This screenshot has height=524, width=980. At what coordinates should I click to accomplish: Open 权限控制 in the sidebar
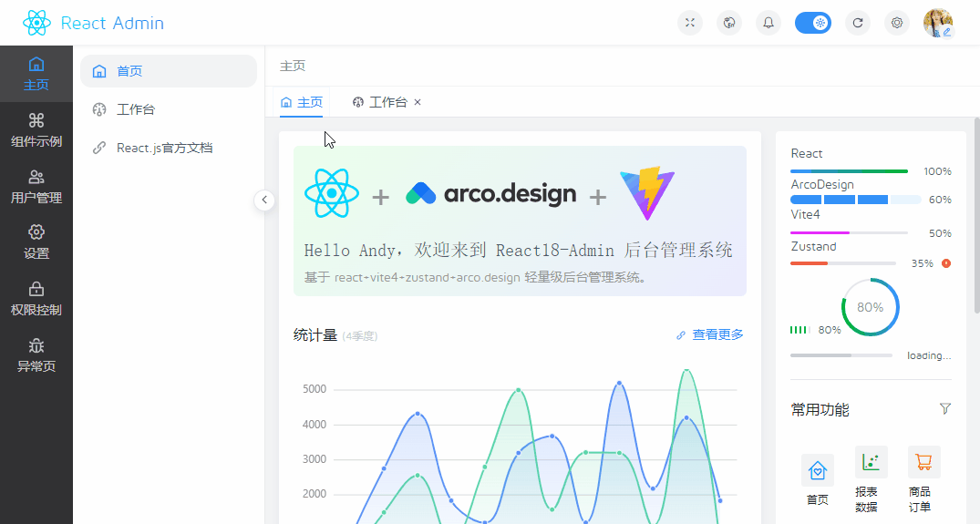(x=36, y=299)
